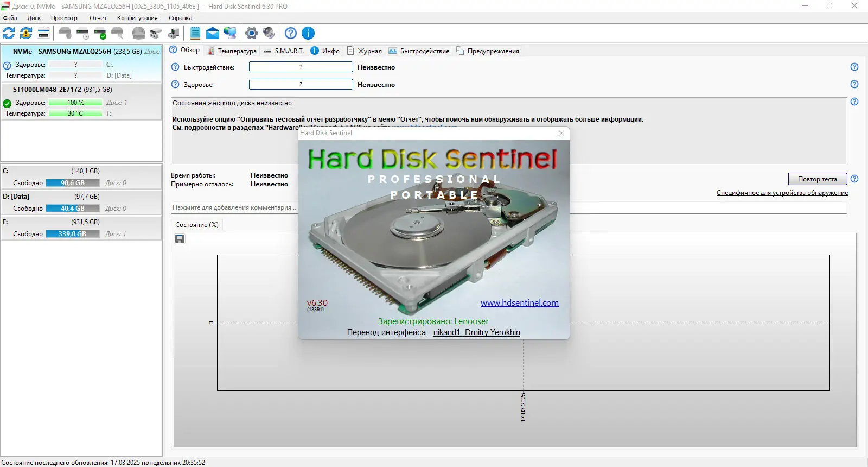Click help icon at right of Здоровье row
This screenshot has height=467, width=868.
point(854,84)
